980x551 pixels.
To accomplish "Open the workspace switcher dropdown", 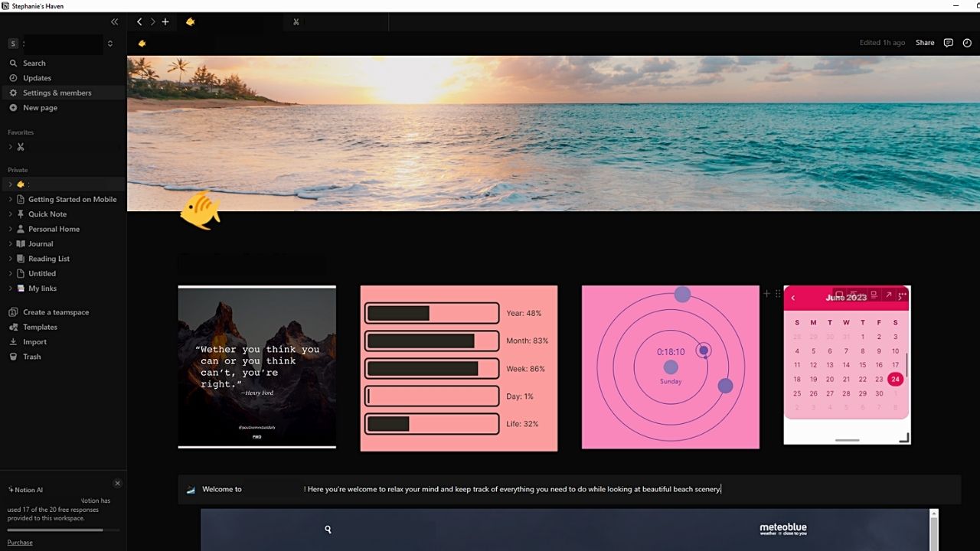I will coord(109,44).
